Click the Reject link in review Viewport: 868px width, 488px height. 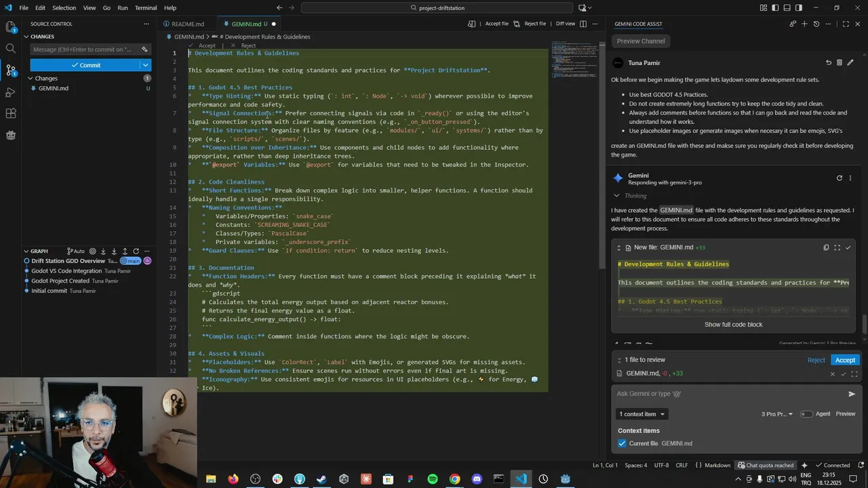[x=816, y=360]
